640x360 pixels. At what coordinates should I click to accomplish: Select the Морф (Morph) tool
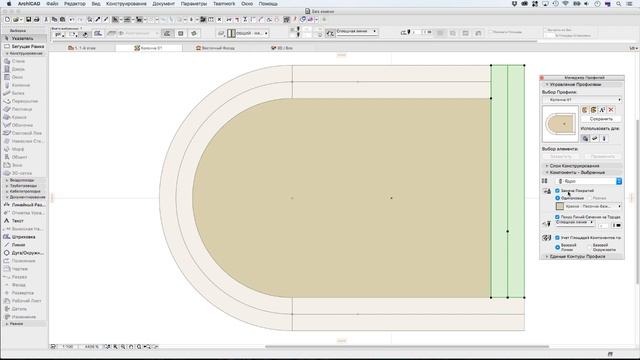click(x=24, y=149)
